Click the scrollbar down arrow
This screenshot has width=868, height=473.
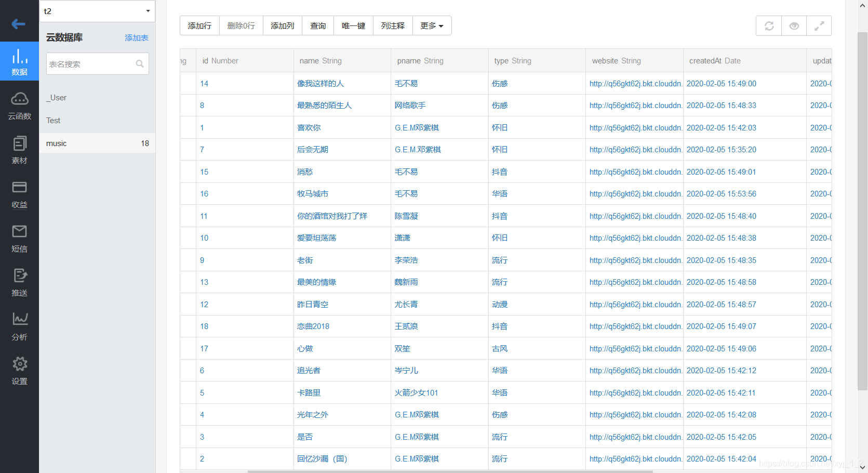coord(862,467)
